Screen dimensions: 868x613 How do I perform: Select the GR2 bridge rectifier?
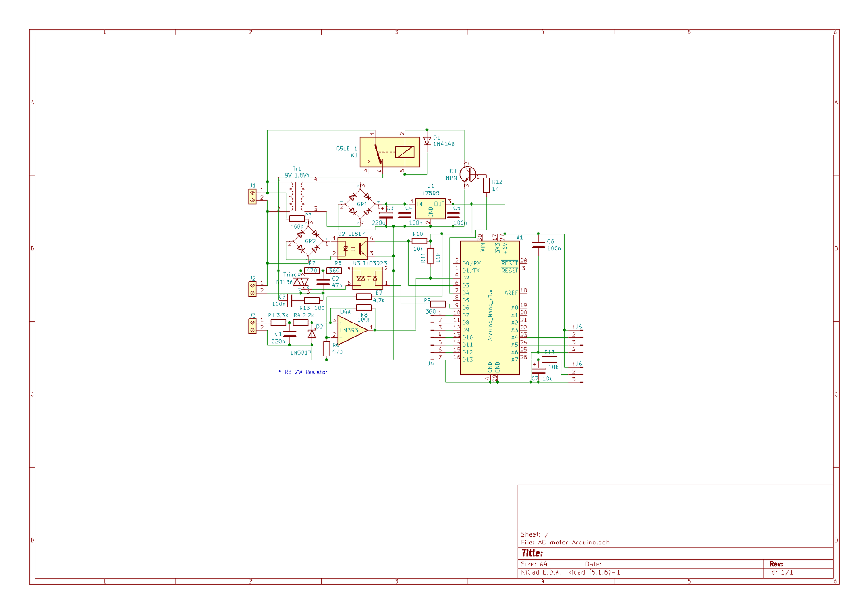coord(307,242)
